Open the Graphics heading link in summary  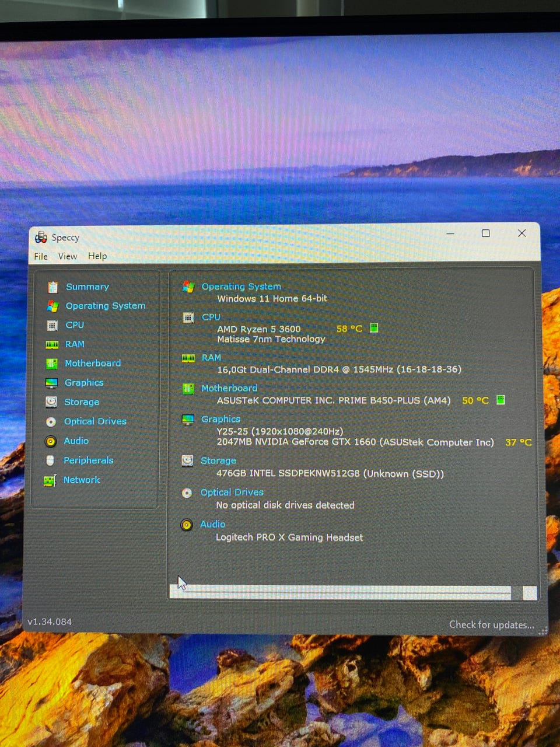(220, 419)
